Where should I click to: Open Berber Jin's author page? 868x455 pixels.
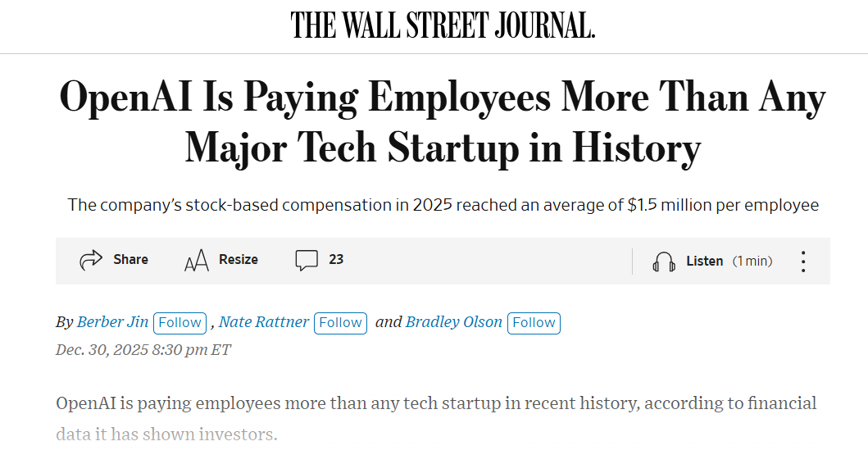[113, 322]
